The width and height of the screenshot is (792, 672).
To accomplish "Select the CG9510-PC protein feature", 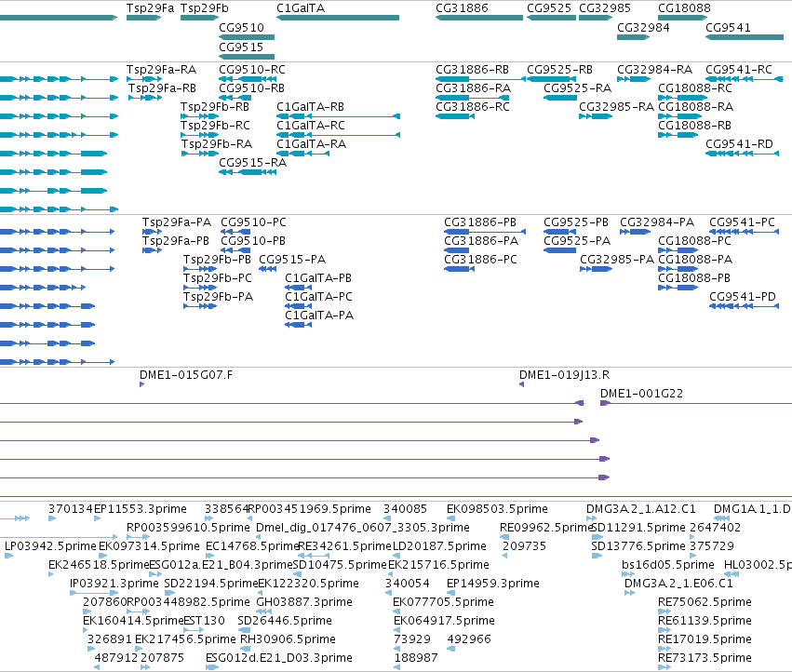I will 235,232.
